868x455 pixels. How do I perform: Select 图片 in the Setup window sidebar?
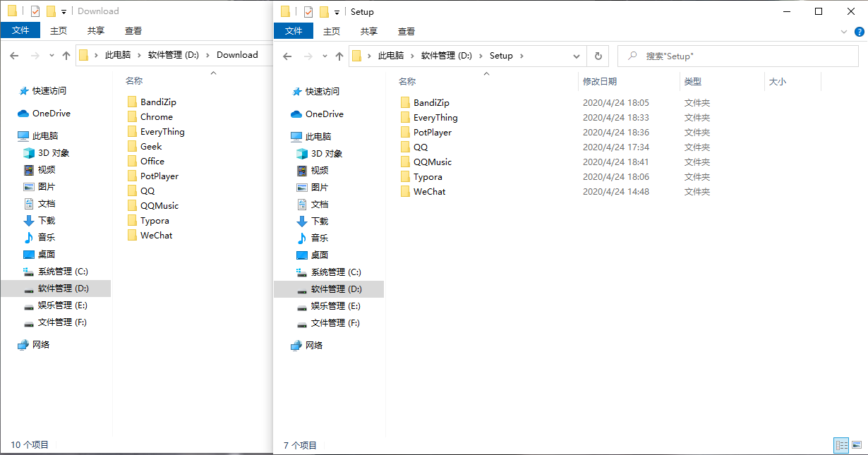point(313,187)
